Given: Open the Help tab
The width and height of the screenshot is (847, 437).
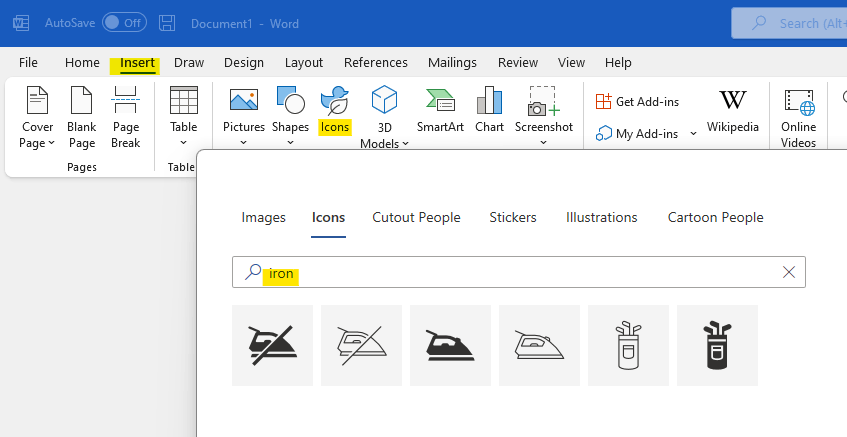Looking at the screenshot, I should [x=618, y=63].
